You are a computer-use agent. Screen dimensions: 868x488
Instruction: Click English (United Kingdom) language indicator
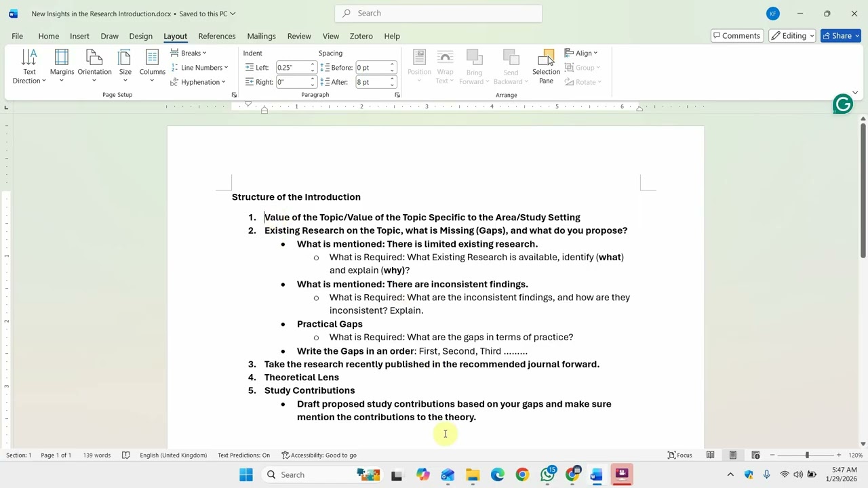(173, 455)
